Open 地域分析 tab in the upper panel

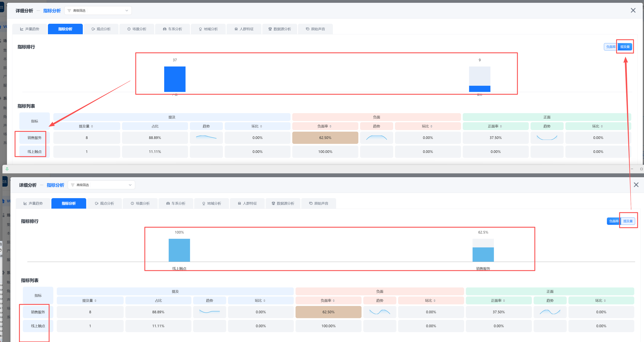pos(208,29)
